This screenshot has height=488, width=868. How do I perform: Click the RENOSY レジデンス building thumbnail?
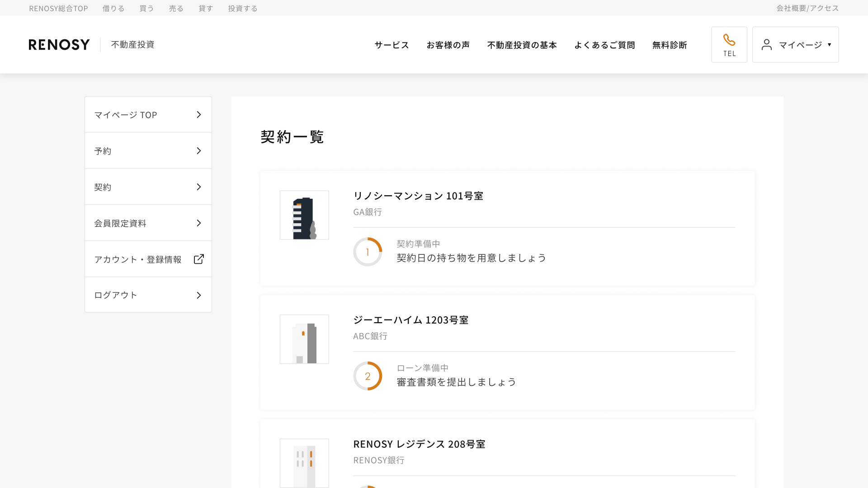[x=304, y=463]
